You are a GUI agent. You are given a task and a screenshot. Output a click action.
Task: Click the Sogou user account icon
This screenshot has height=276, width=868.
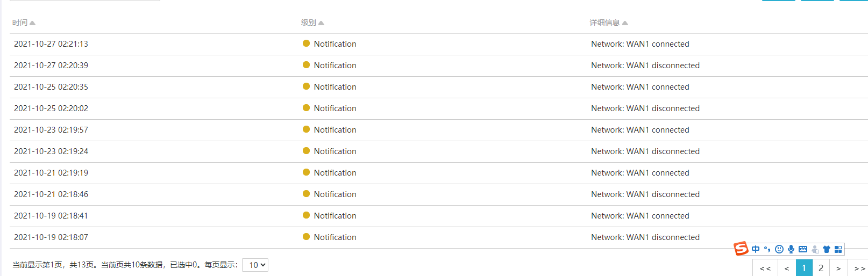click(815, 249)
